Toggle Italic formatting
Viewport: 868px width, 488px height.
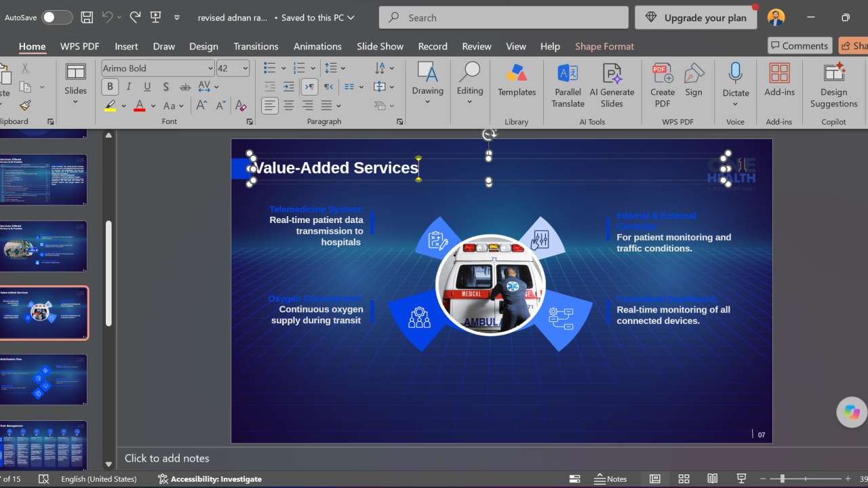pyautogui.click(x=129, y=87)
